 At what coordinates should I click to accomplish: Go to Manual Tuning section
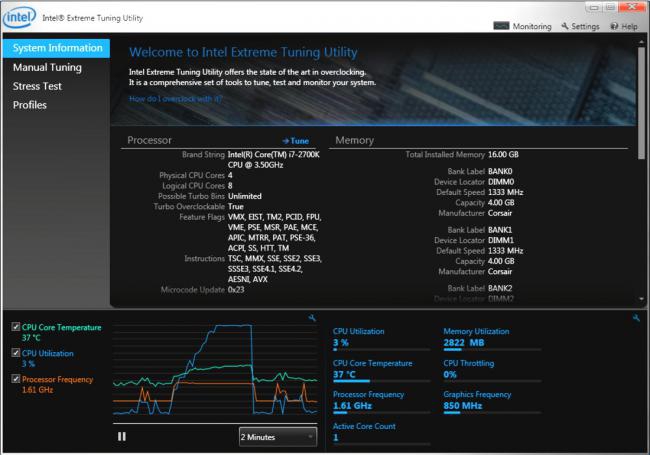(x=47, y=67)
